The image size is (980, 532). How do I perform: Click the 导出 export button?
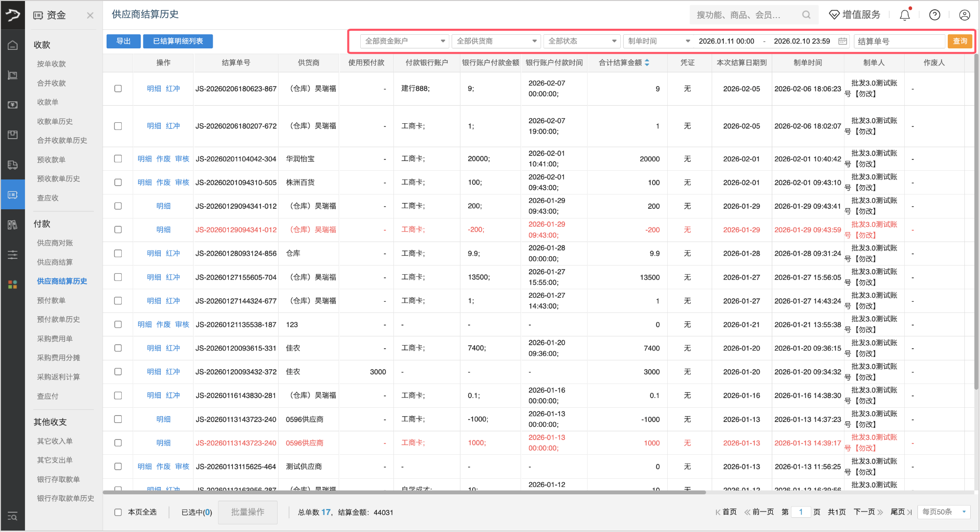[123, 41]
